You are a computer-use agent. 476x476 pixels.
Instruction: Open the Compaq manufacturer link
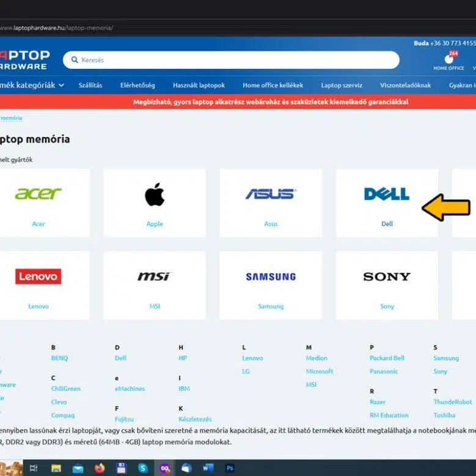point(63,416)
